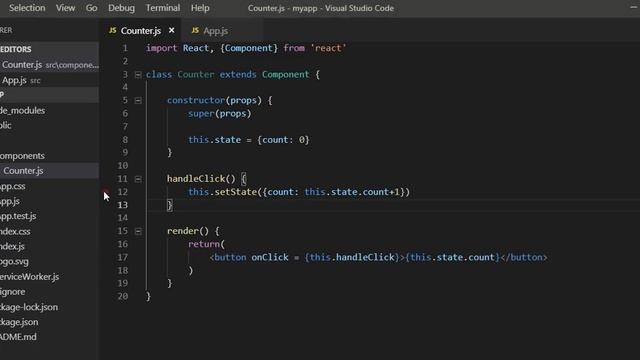
Task: Switch to the Counter.js editor tab
Action: 140,31
